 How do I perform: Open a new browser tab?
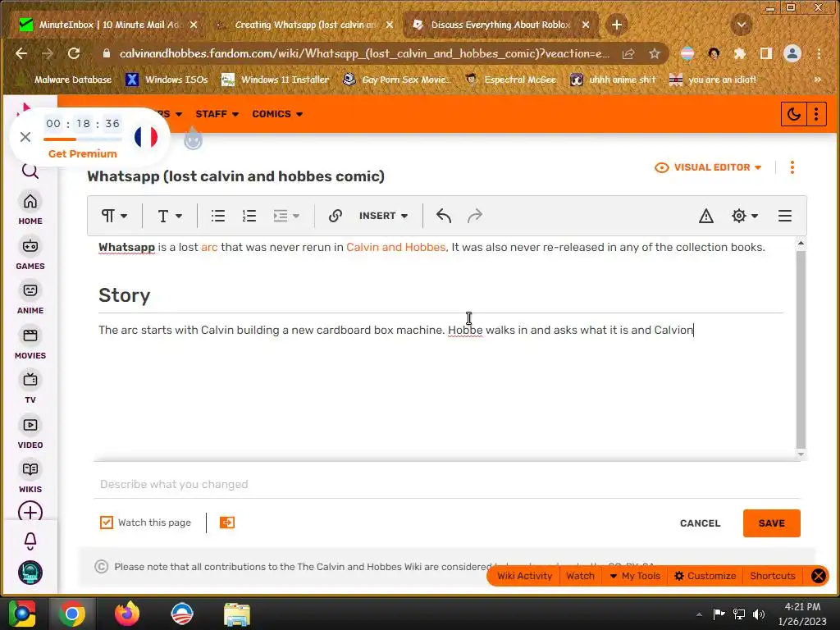click(617, 25)
